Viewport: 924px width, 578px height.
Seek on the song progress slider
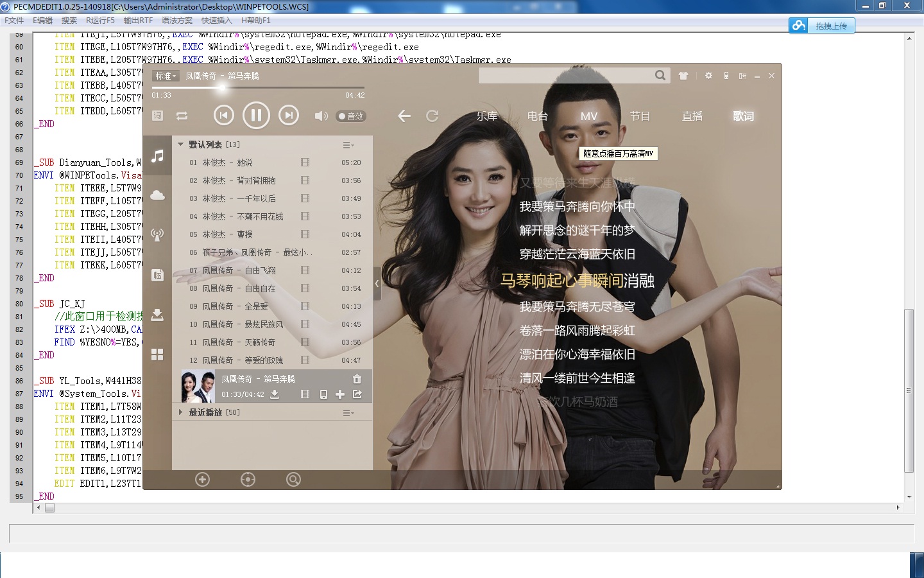(x=258, y=87)
